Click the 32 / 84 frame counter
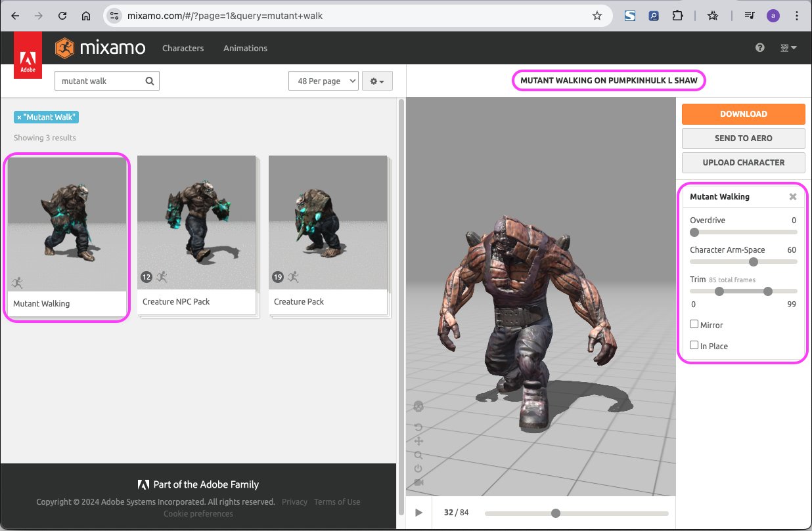The width and height of the screenshot is (812, 531). [x=457, y=513]
